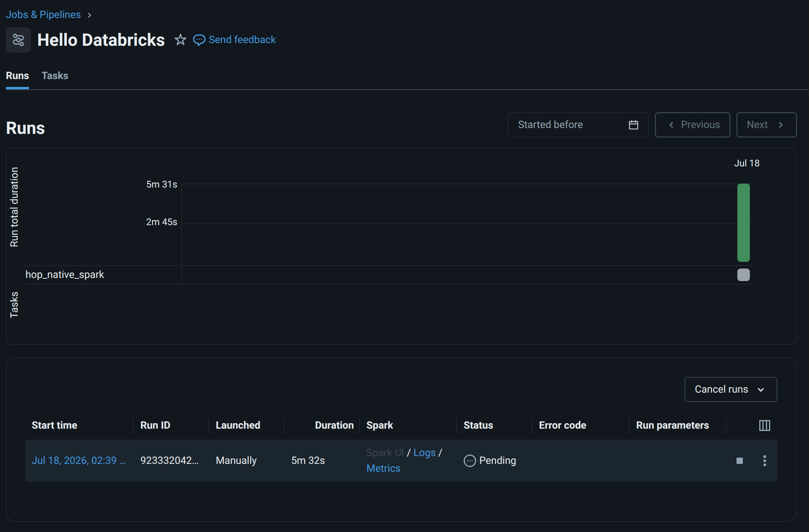Screen dimensions: 809x532
Task: Click the disabled Spark UI link
Action: [x=385, y=453]
